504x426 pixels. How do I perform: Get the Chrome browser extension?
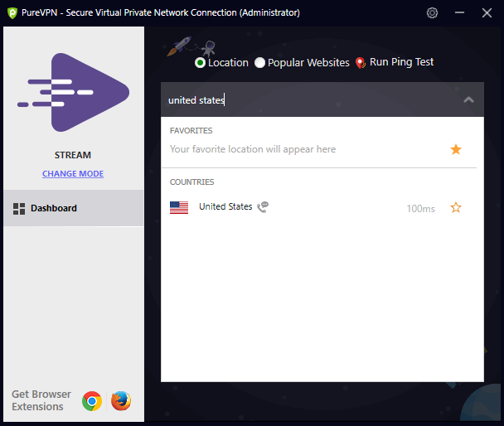click(92, 401)
